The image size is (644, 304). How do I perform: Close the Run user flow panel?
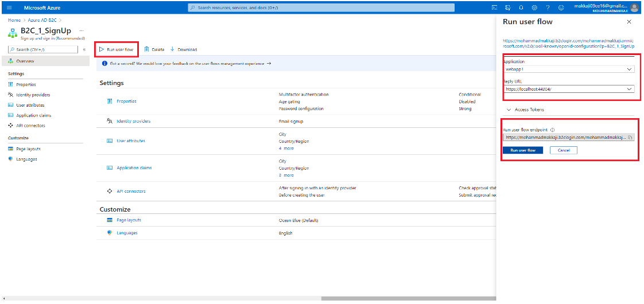tap(629, 22)
